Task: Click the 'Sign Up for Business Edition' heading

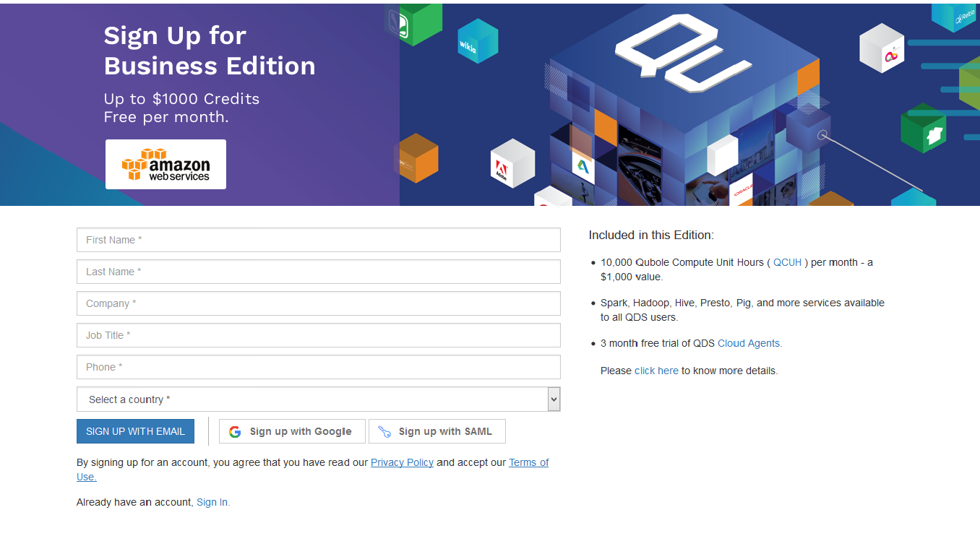Action: pos(210,51)
